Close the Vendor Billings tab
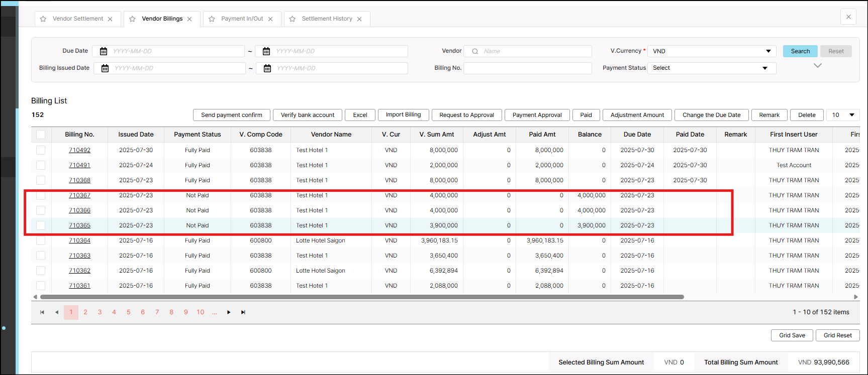 click(189, 19)
